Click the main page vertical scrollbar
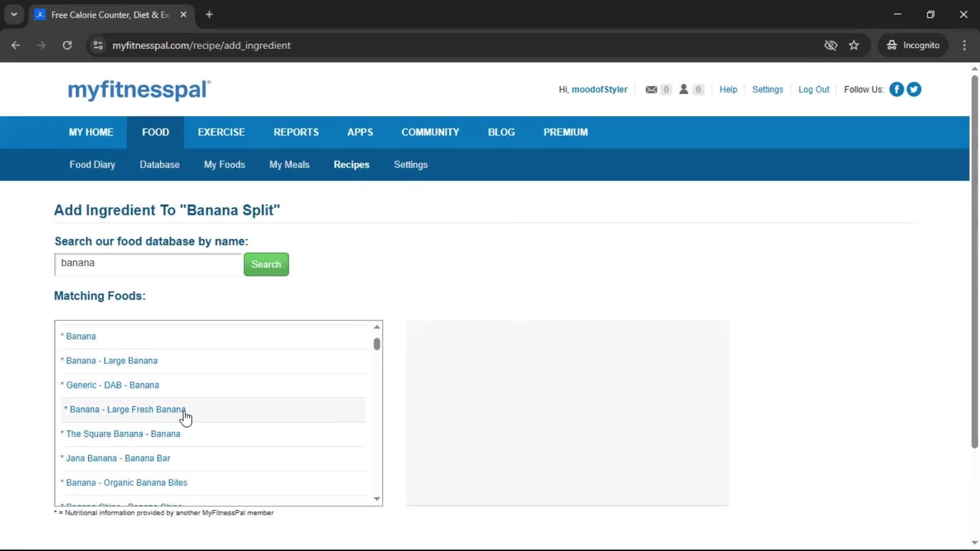The width and height of the screenshot is (980, 551). [974, 262]
